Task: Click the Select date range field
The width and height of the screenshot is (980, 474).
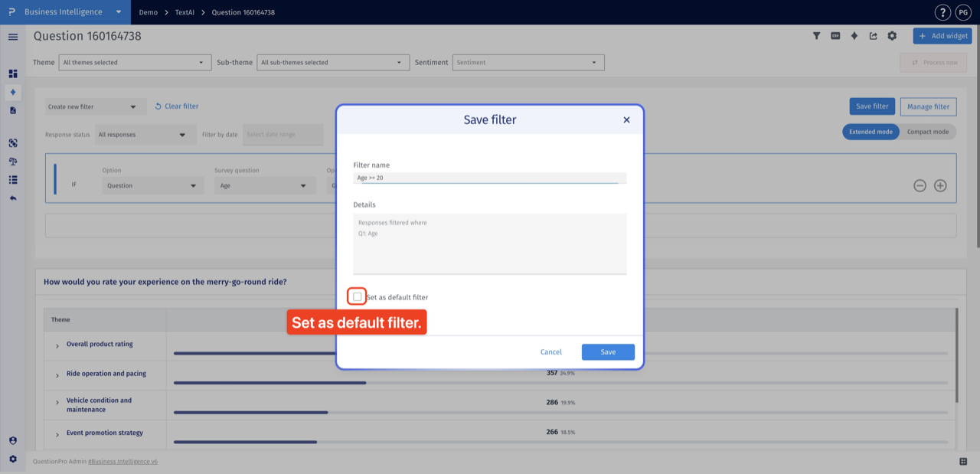Action: tap(283, 135)
